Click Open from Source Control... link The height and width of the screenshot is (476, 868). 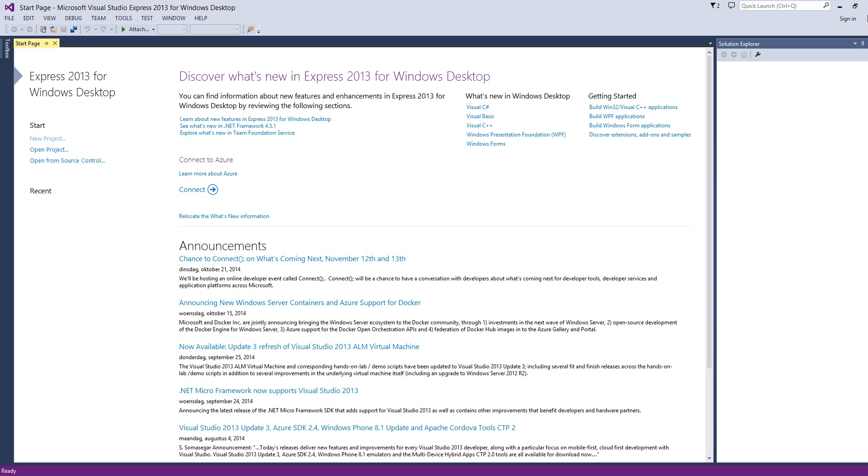point(67,161)
